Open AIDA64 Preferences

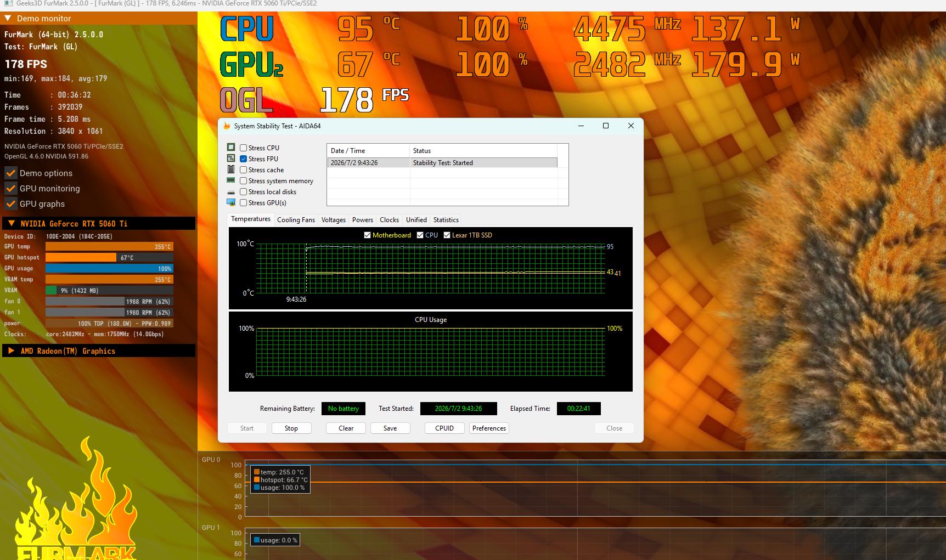(489, 428)
